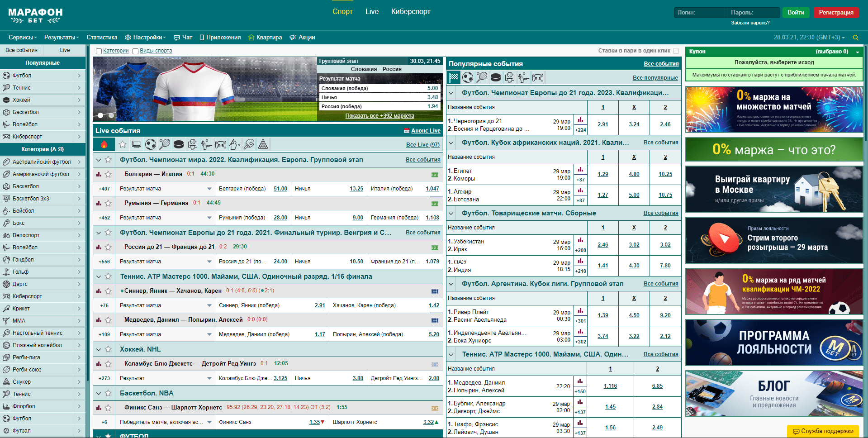Filter popular events by hockey puck icon
Screen dimensions: 868x438
click(496, 77)
